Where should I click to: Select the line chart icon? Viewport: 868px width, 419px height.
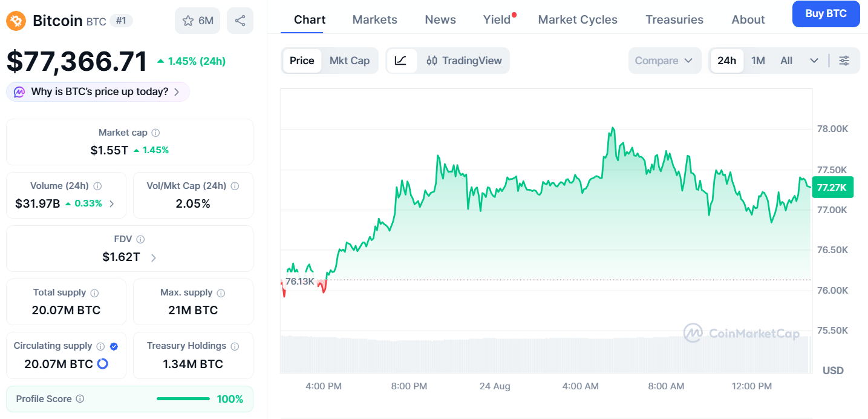point(401,61)
